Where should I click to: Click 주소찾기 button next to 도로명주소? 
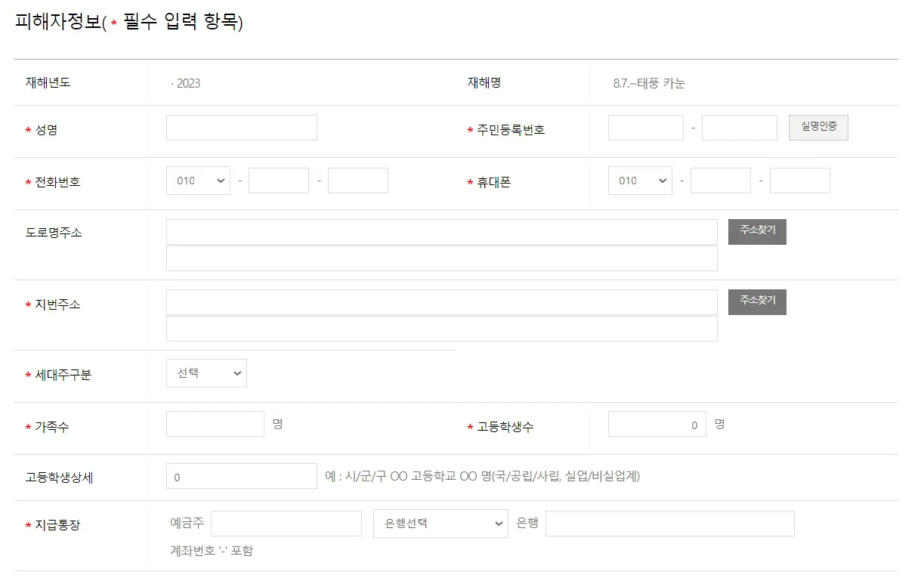tap(756, 231)
